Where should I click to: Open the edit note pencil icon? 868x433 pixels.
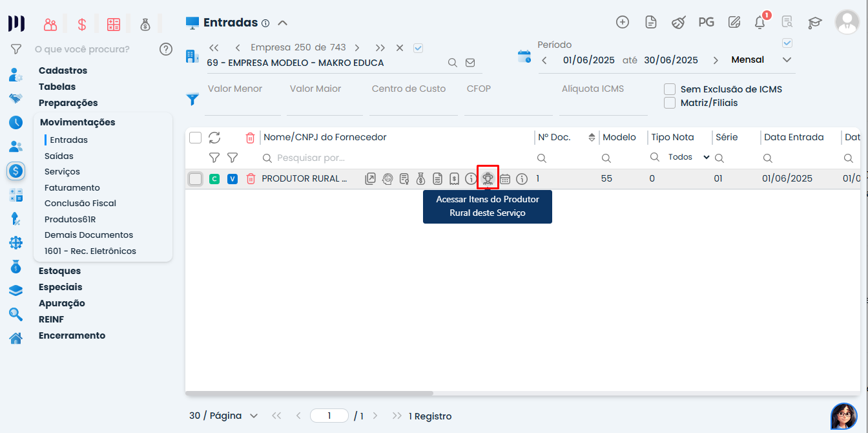pos(734,22)
